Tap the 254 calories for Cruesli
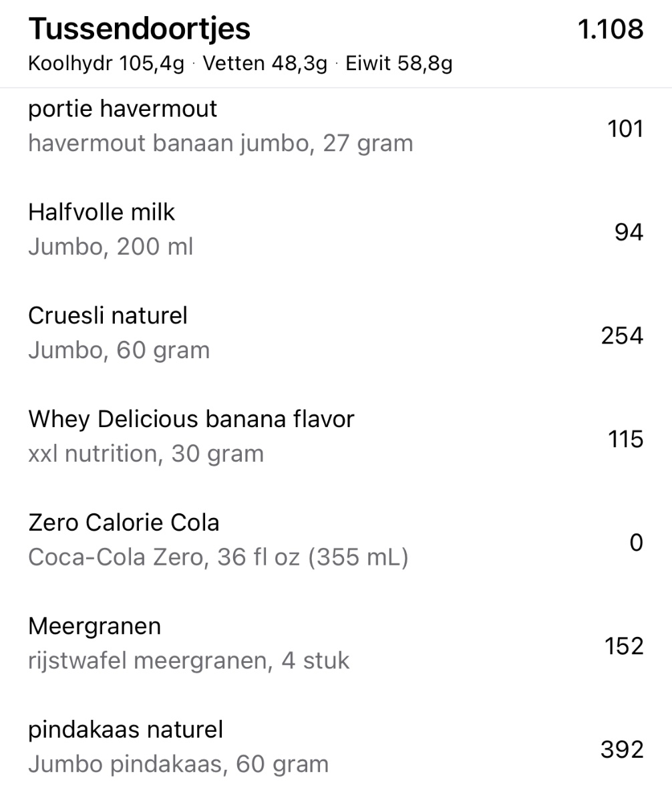Screen dimensions: 672x802 [x=621, y=336]
